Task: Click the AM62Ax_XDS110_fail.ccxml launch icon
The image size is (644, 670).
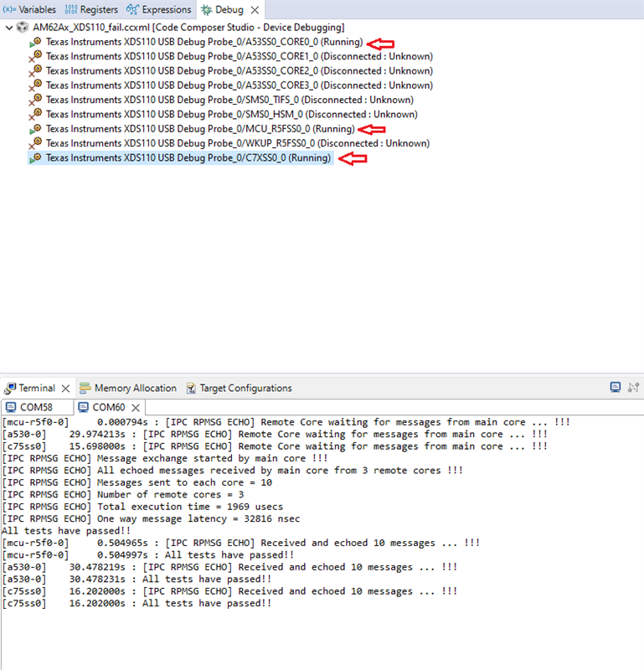Action: [x=23, y=28]
